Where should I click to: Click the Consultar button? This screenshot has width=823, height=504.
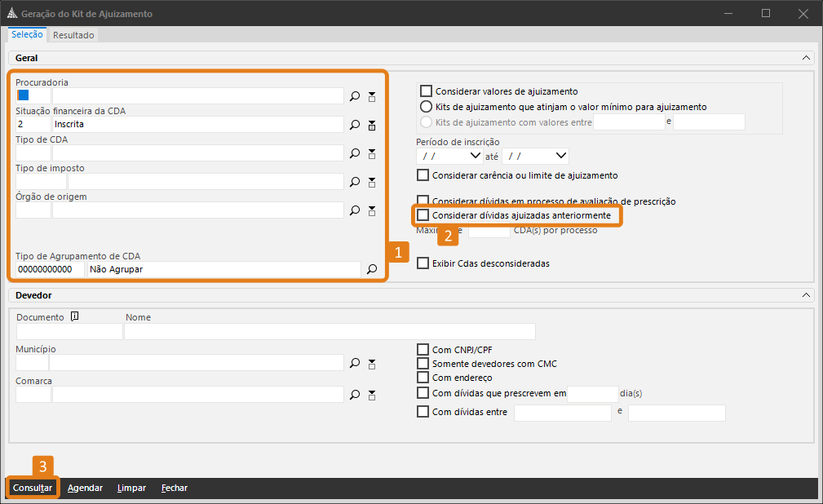33,488
